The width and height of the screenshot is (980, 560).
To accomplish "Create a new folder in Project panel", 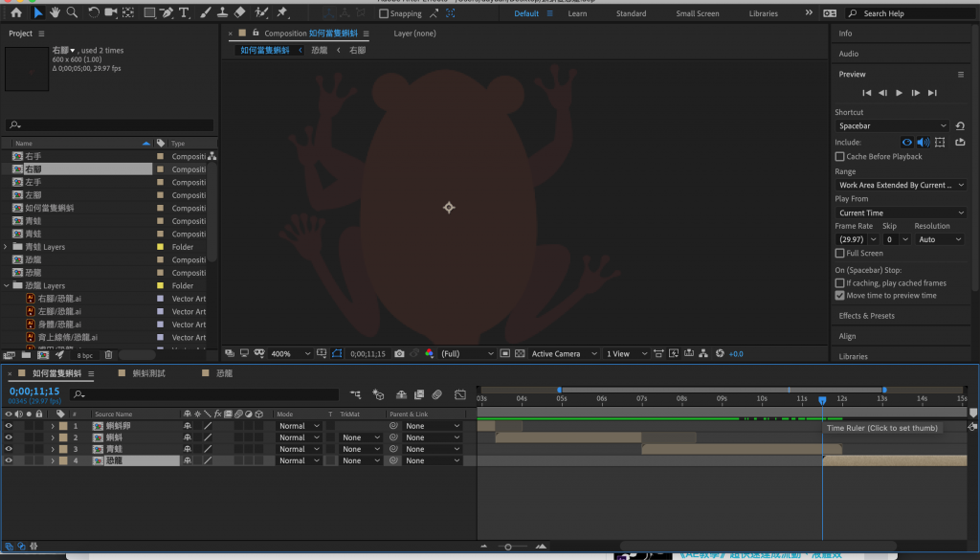I will pos(26,355).
